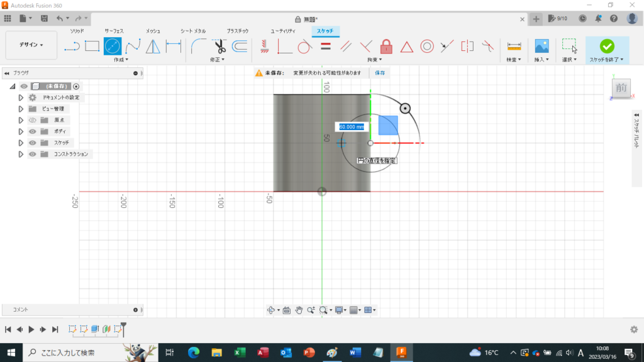Switch to the プラスチック tab
Screen dimensions: 644x362
click(x=237, y=31)
